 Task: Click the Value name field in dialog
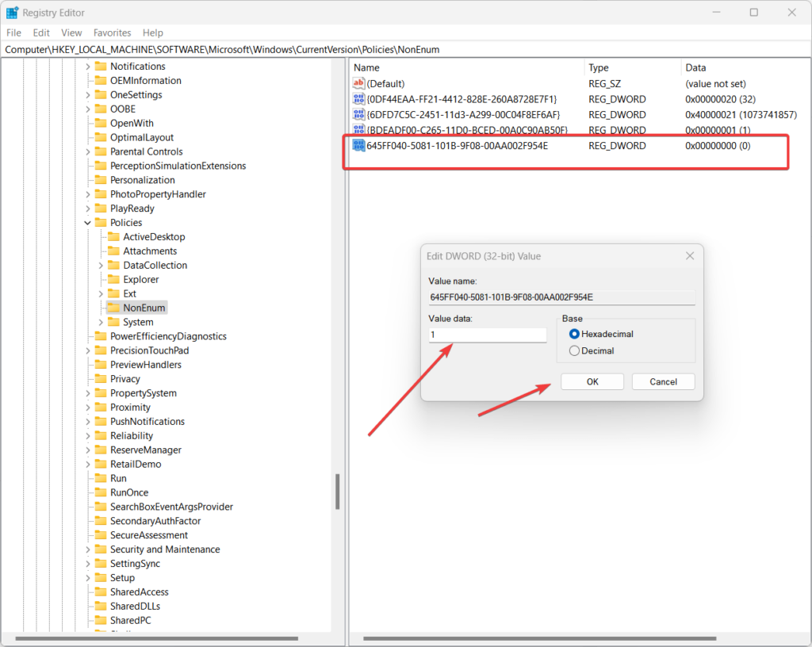(x=561, y=297)
